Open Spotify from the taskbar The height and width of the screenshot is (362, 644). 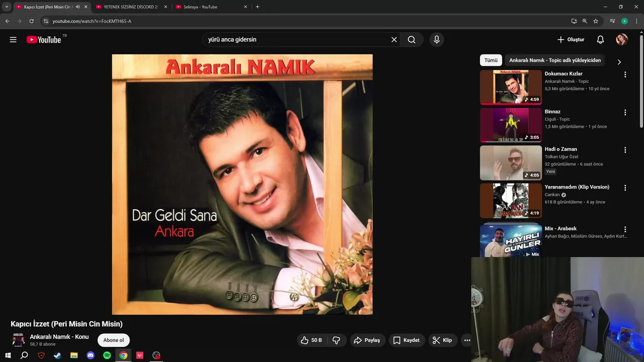[107, 355]
